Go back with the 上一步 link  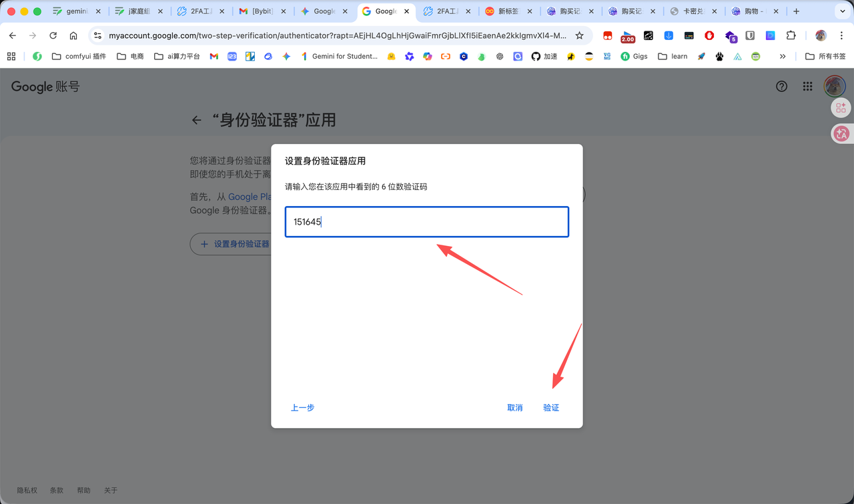coord(302,407)
